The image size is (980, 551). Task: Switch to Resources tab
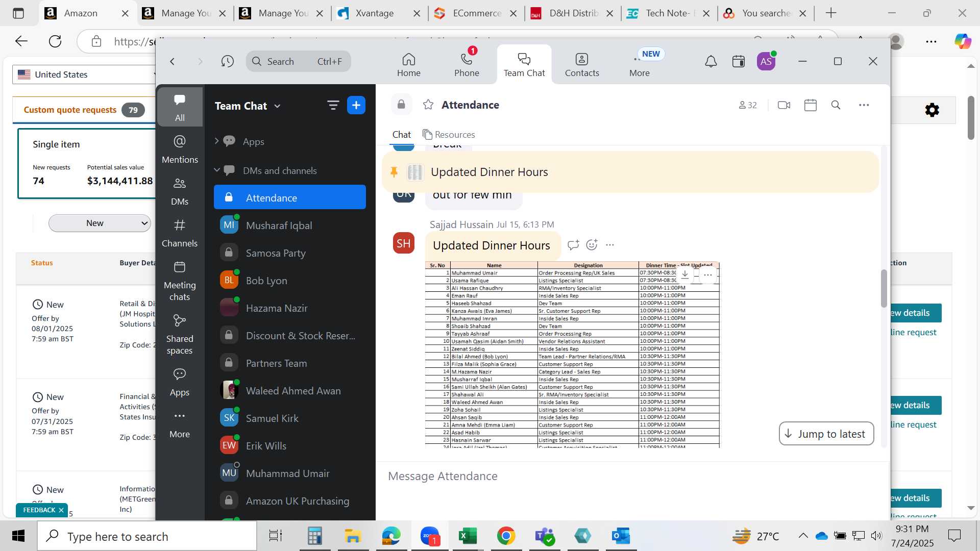[x=449, y=134]
